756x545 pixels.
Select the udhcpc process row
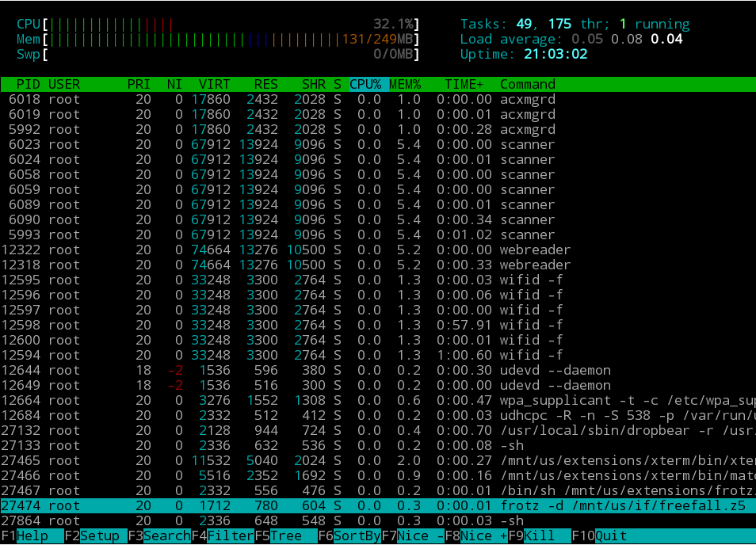[x=378, y=415]
